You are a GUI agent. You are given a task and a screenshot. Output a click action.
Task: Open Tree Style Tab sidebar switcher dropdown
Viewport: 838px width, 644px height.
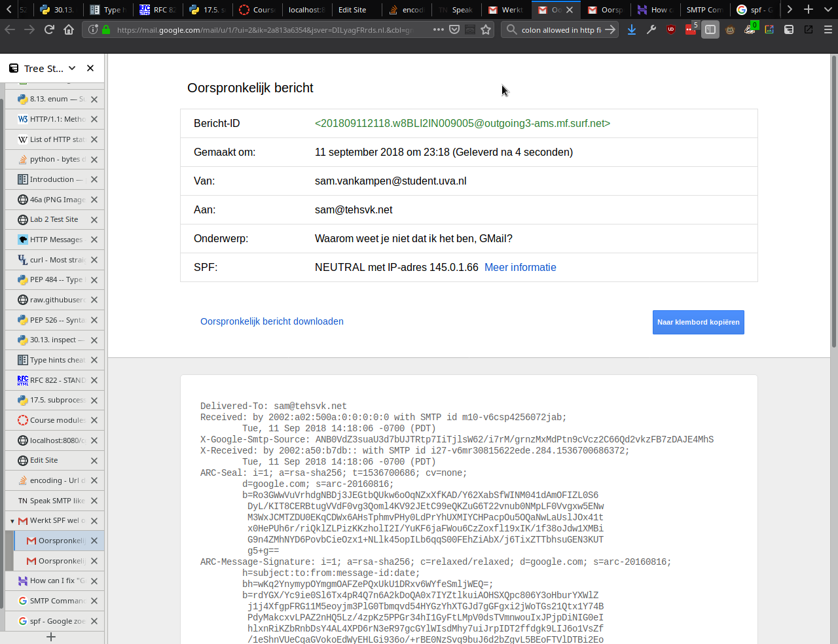click(x=72, y=68)
